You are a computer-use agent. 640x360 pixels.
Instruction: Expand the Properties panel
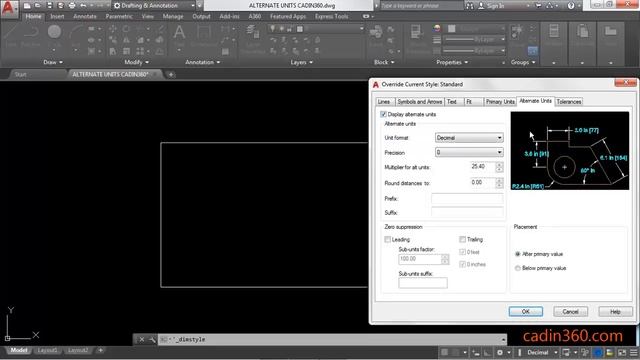click(x=452, y=62)
